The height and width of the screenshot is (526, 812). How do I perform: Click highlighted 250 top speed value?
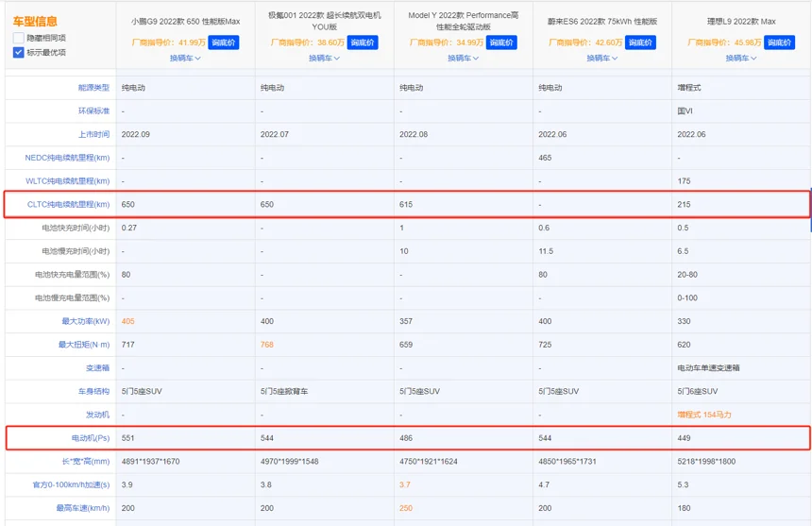tap(406, 508)
